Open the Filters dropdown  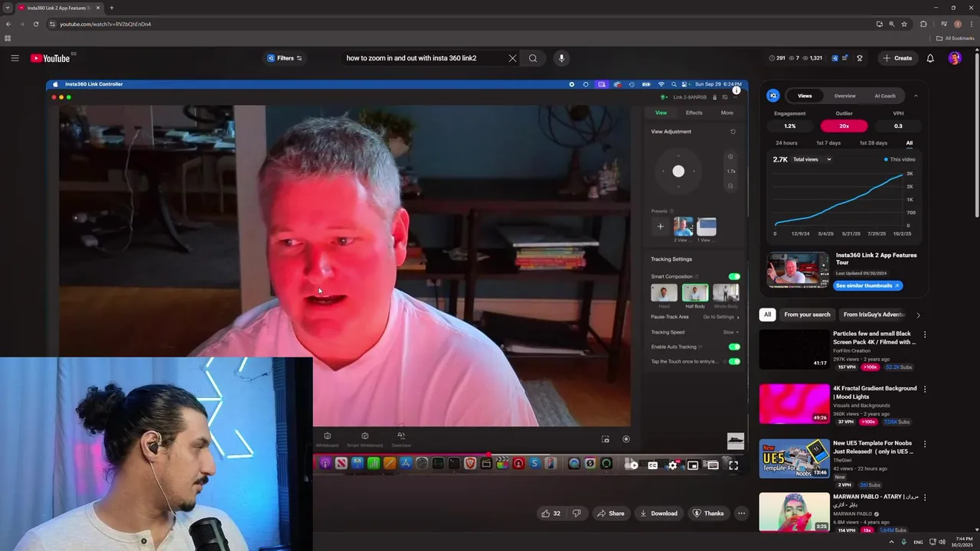coord(285,58)
